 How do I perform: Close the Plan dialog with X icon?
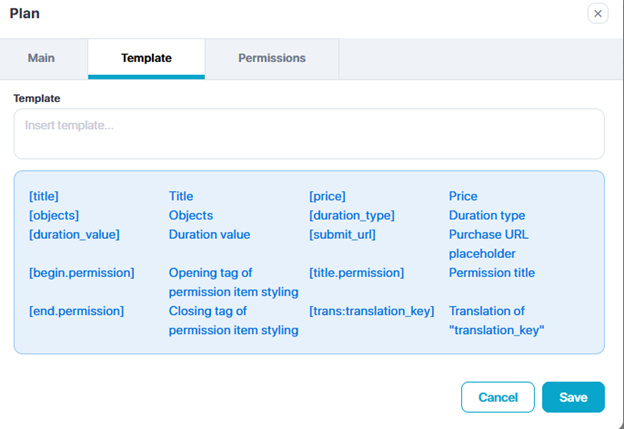click(x=598, y=13)
